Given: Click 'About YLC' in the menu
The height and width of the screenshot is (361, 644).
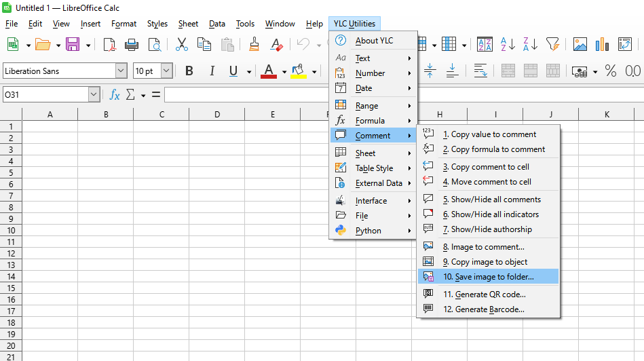Looking at the screenshot, I should pyautogui.click(x=374, y=41).
